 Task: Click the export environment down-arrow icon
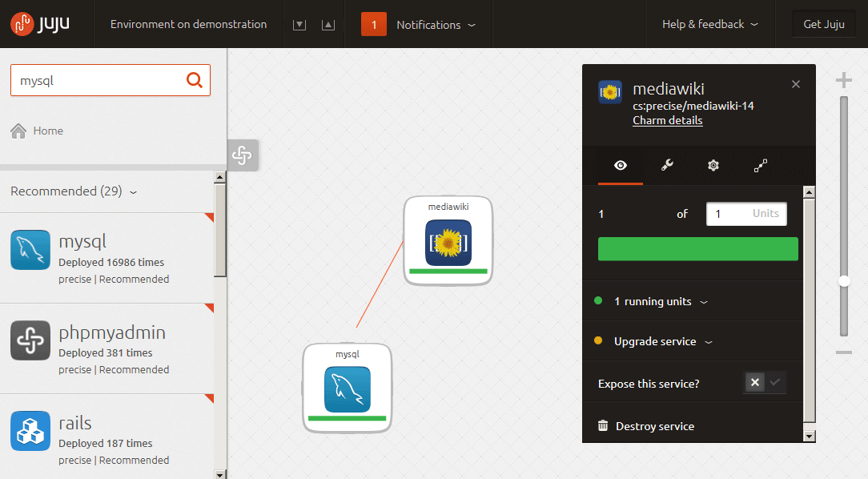coord(299,25)
